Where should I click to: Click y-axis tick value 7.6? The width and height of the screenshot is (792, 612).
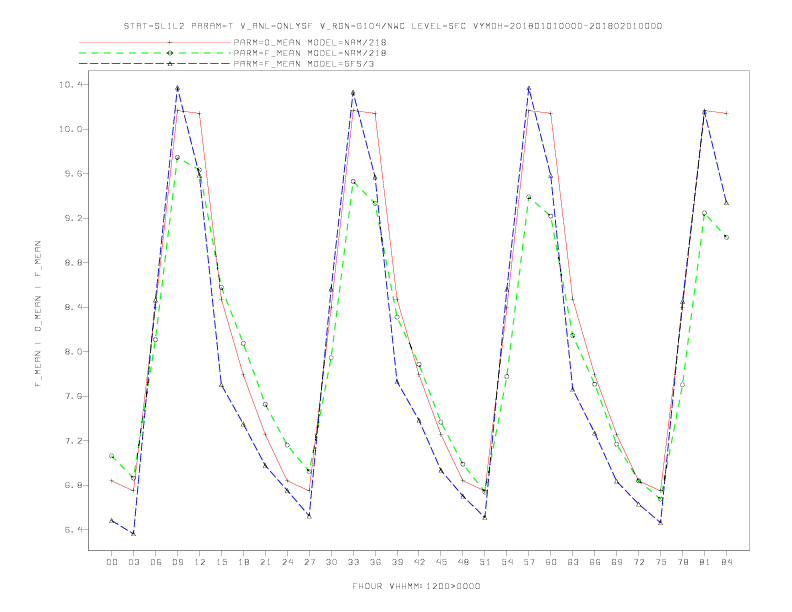point(73,396)
